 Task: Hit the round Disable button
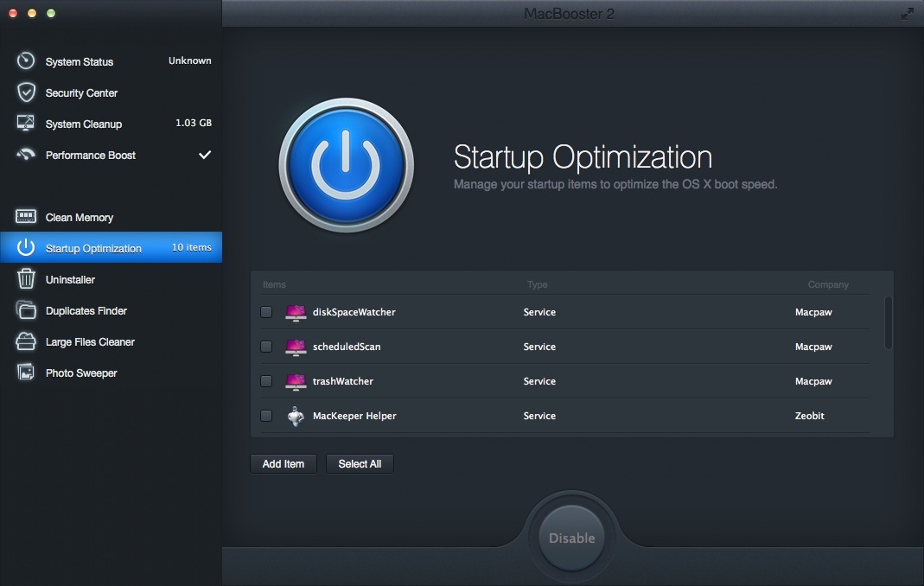click(571, 538)
